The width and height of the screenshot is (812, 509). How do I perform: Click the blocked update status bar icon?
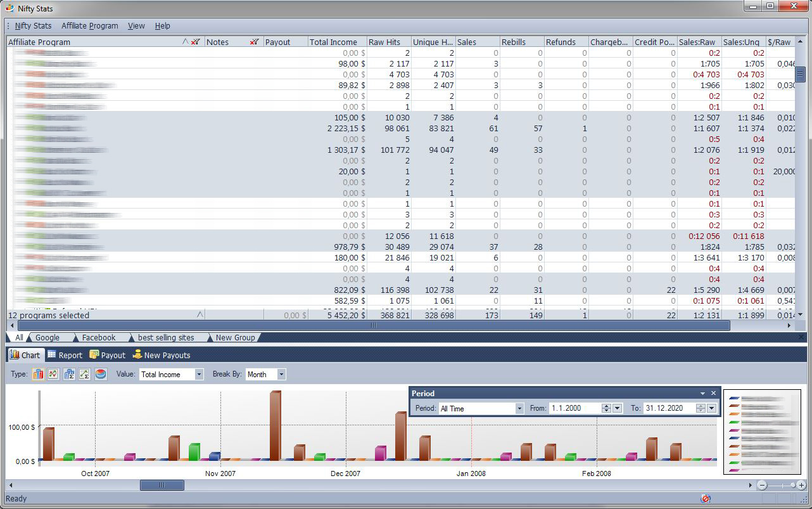(706, 498)
